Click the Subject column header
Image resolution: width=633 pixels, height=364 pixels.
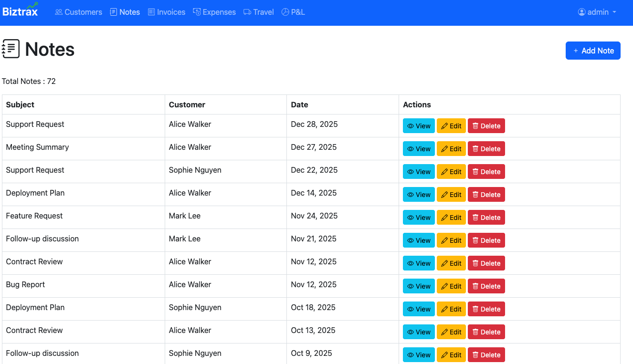[20, 104]
